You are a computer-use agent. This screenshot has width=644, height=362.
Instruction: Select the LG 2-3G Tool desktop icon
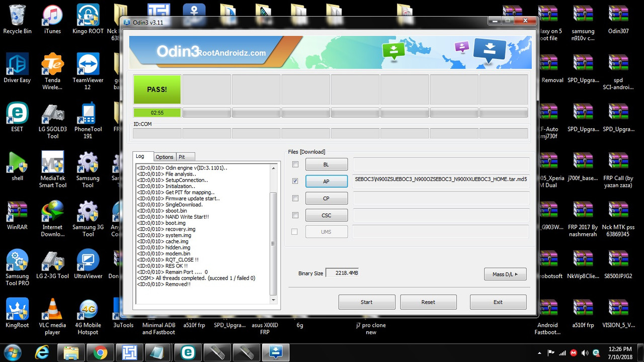pos(52,264)
